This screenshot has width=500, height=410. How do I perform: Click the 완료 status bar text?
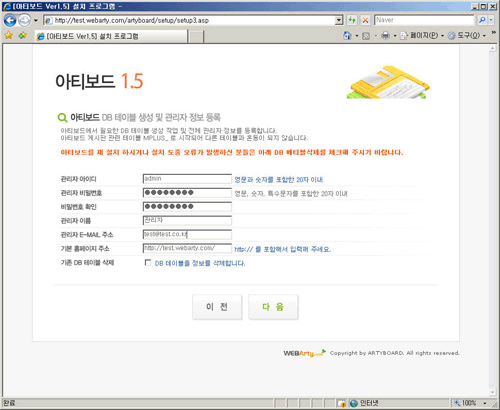pos(9,403)
